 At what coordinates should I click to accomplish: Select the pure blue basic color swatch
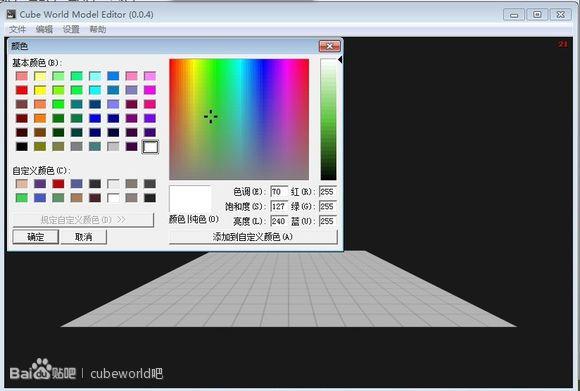95,118
